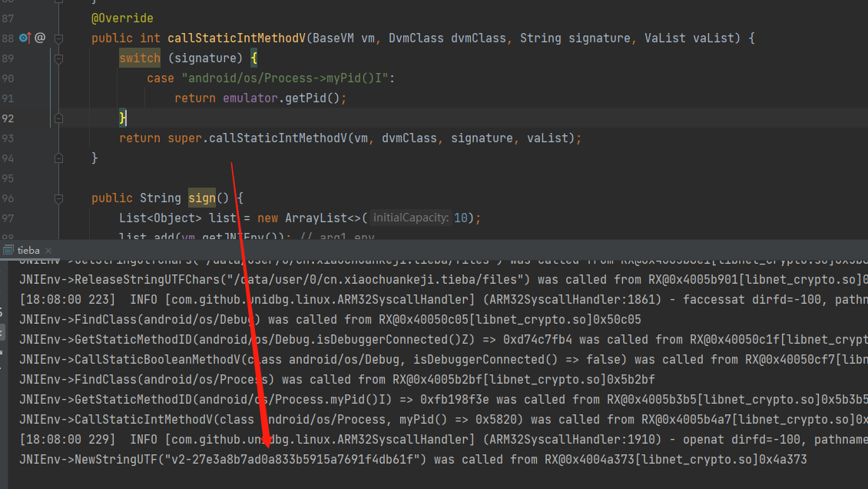
Task: Click the FindClass(android/os/Process) console line
Action: [x=337, y=379]
